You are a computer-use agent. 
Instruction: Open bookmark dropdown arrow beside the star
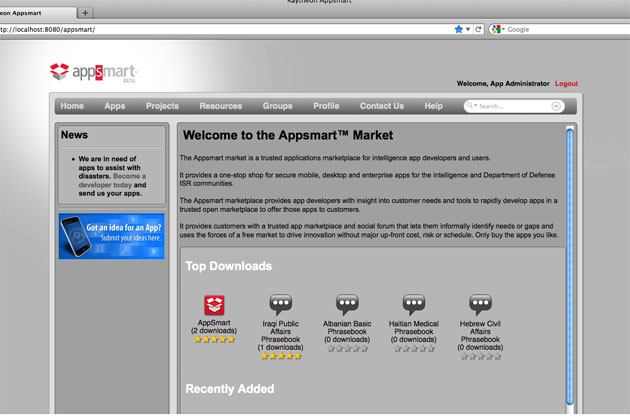pos(468,29)
